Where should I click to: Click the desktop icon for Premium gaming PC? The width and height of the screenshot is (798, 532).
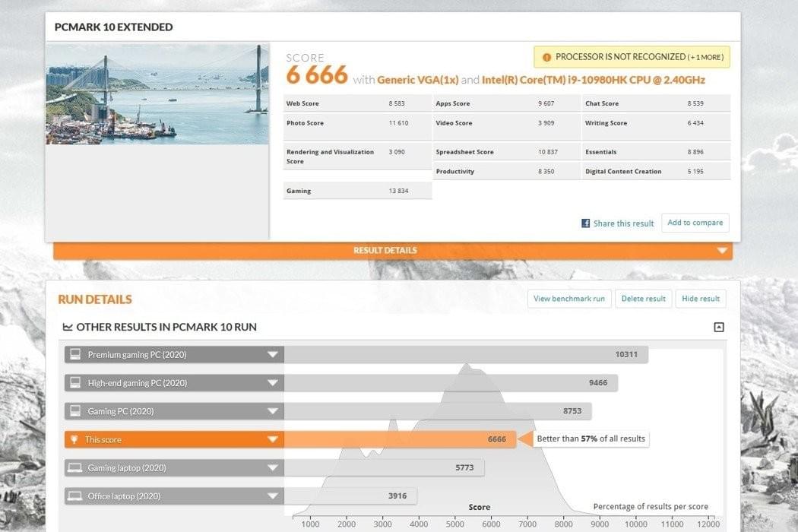click(x=75, y=354)
